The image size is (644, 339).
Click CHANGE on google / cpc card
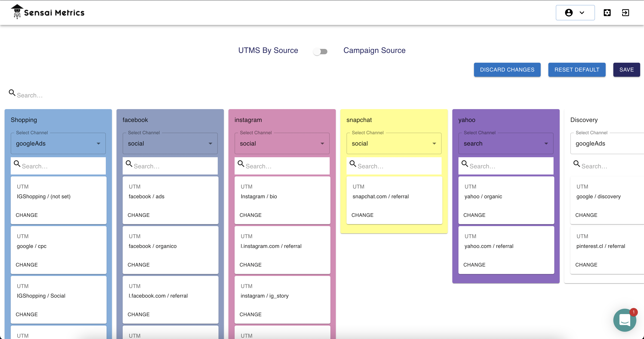pos(27,265)
